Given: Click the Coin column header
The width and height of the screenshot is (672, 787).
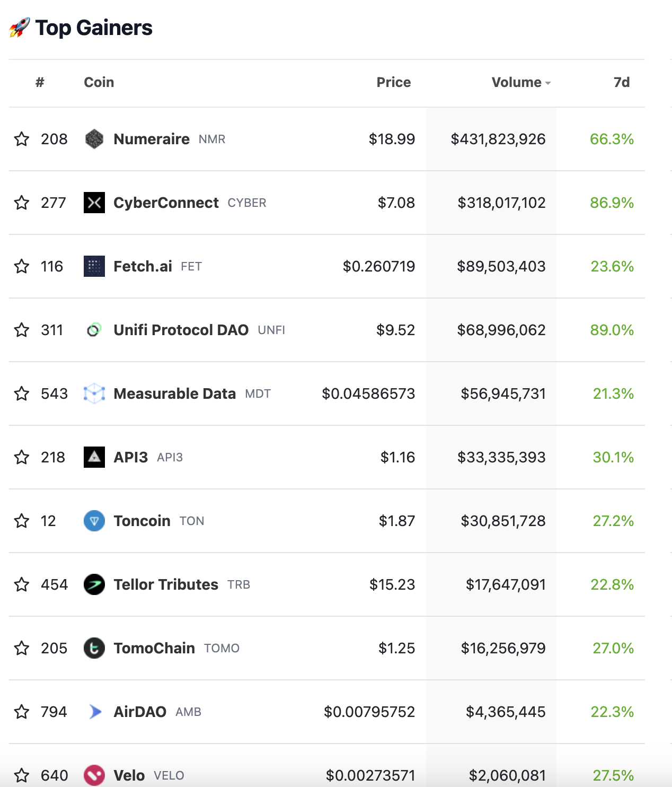Looking at the screenshot, I should 99,82.
